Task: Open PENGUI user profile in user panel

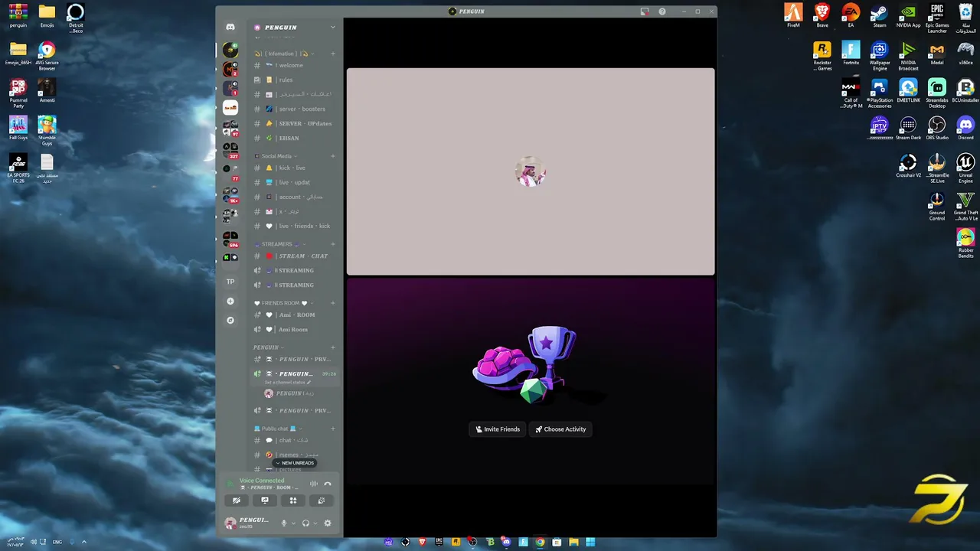Action: [x=249, y=523]
